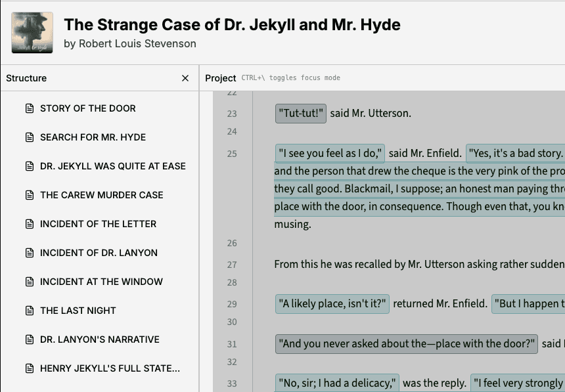This screenshot has height=392, width=565.
Task: Switch to the Project tab
Action: 221,77
